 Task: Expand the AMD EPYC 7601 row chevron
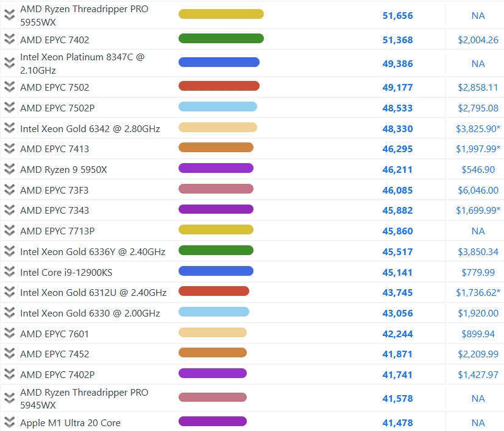click(x=9, y=334)
